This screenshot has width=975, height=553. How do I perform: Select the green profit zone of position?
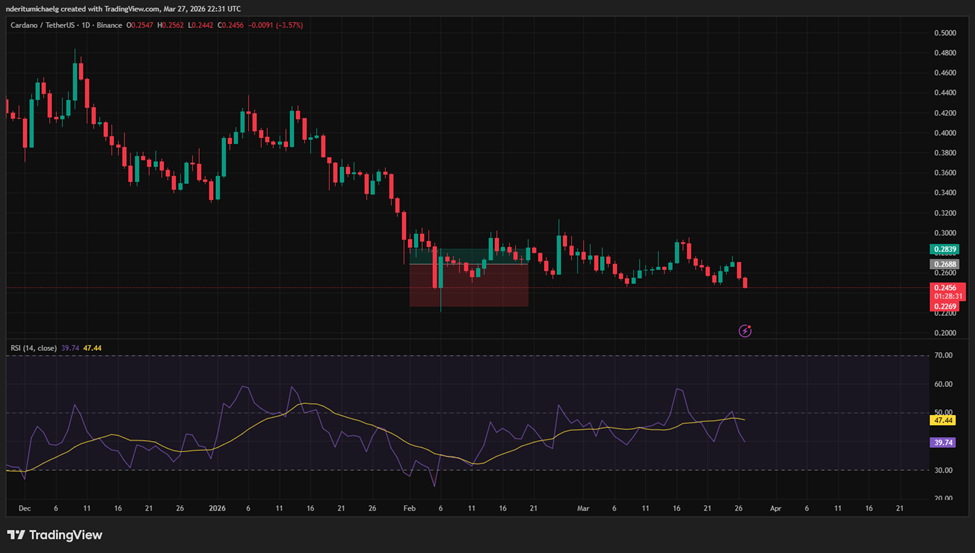[x=468, y=257]
